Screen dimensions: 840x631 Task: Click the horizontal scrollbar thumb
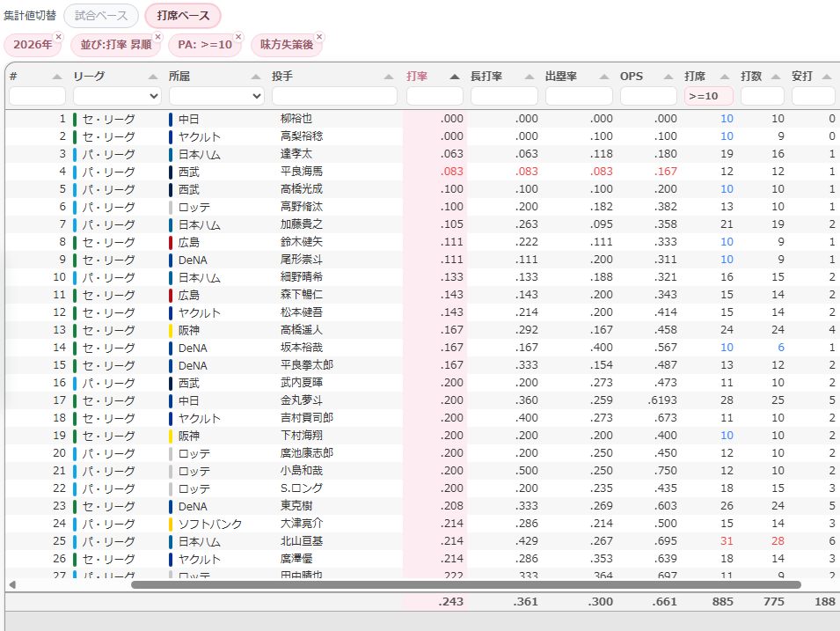(x=466, y=584)
